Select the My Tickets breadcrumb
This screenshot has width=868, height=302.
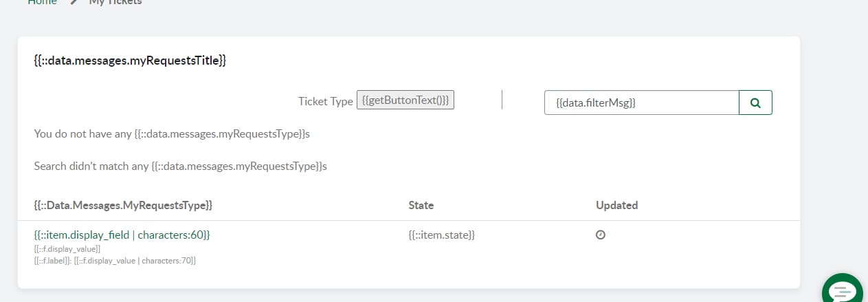pyautogui.click(x=115, y=2)
